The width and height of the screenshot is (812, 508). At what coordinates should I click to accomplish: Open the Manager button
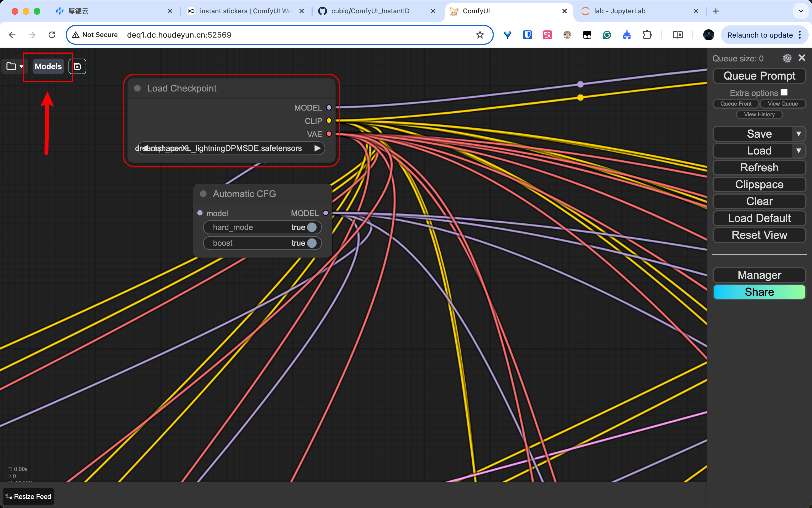(x=759, y=275)
